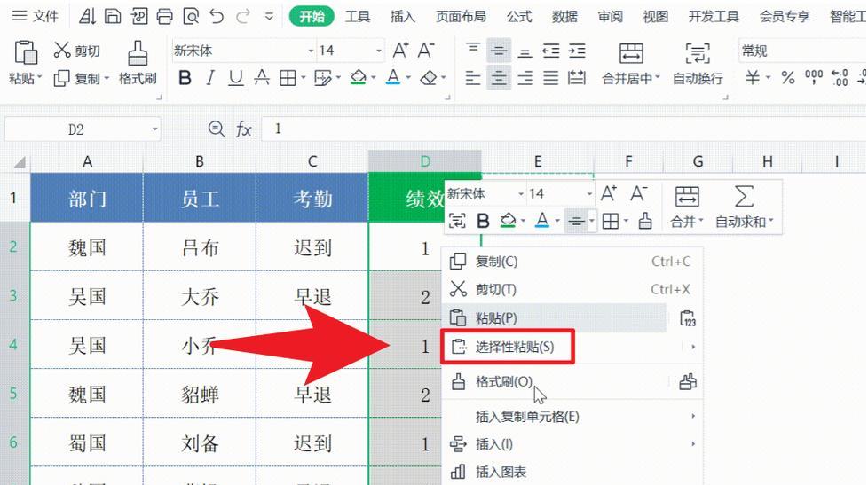Expand the 合并居中 dropdown arrow

coord(658,79)
